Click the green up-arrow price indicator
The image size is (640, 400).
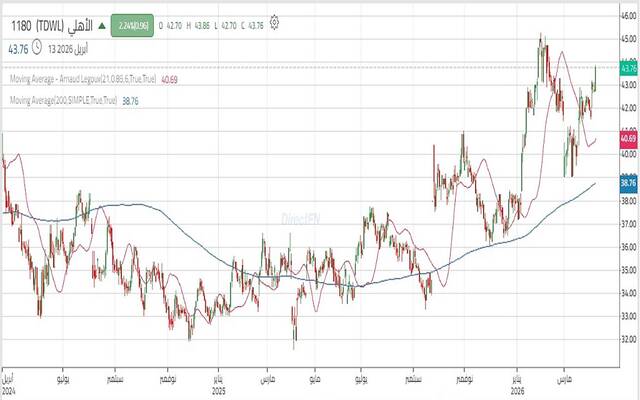(x=99, y=22)
